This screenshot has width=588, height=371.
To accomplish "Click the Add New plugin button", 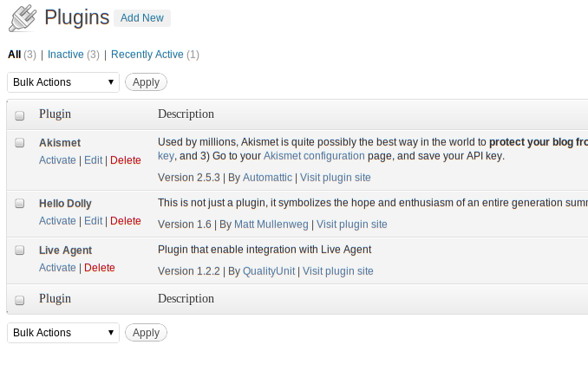I will click(142, 18).
